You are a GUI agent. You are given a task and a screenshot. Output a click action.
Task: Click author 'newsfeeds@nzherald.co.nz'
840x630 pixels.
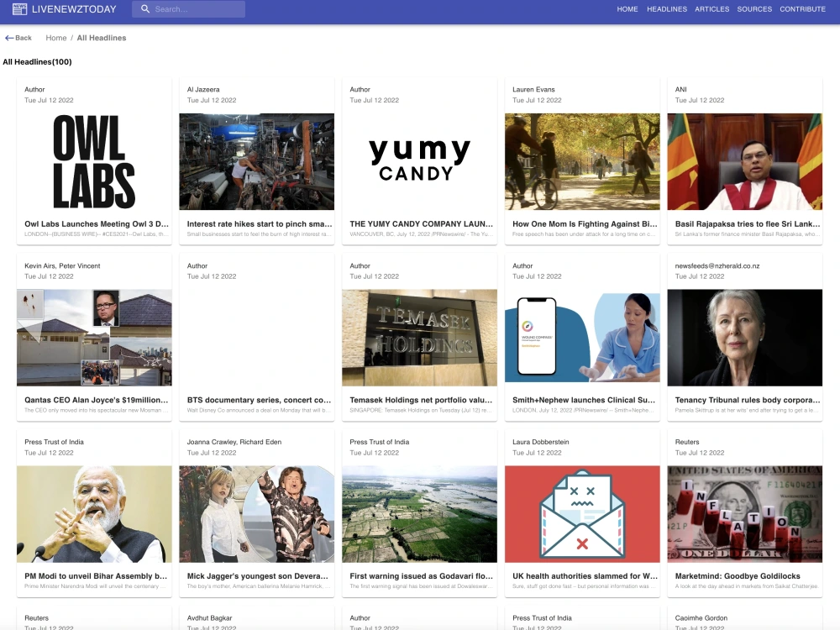tap(717, 265)
